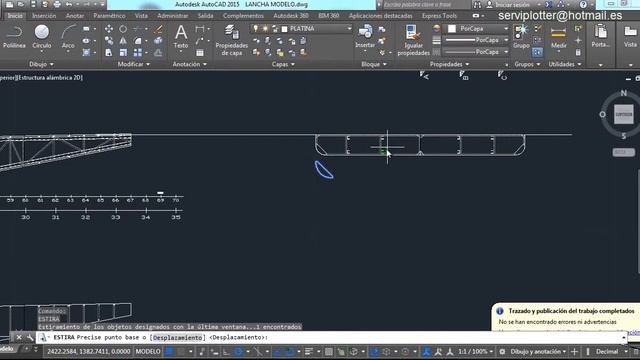640x360 pixels.
Task: Expand the Modificar panel
Action: [x=133, y=64]
